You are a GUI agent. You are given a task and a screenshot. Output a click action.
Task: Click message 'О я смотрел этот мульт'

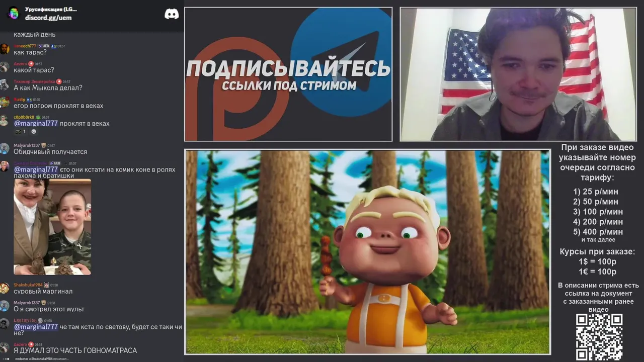(49, 309)
